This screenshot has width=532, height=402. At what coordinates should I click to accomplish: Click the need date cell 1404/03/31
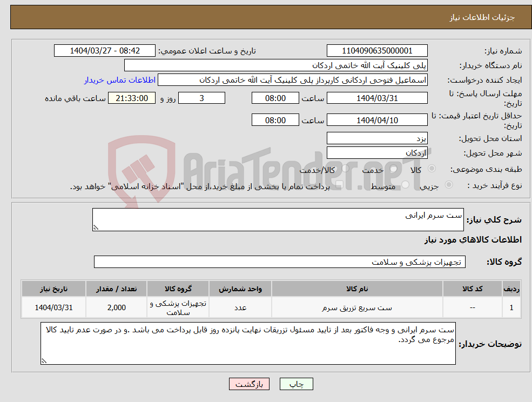[x=53, y=307]
